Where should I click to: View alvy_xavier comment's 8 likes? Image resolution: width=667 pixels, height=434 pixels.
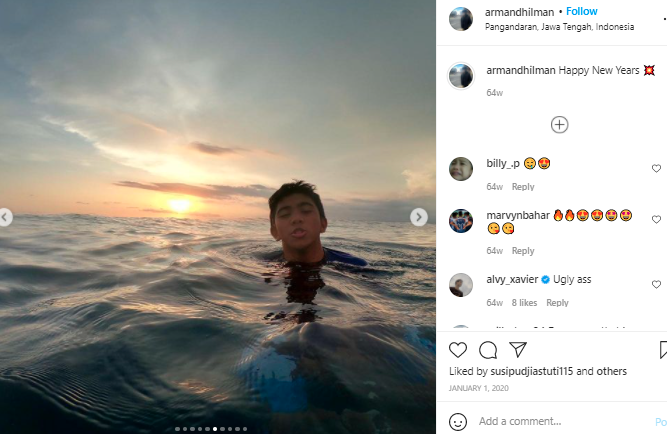tap(524, 303)
